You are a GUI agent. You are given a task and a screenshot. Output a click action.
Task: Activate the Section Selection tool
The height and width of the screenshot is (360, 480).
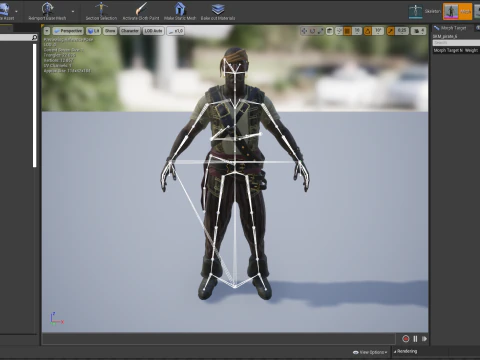click(x=101, y=11)
